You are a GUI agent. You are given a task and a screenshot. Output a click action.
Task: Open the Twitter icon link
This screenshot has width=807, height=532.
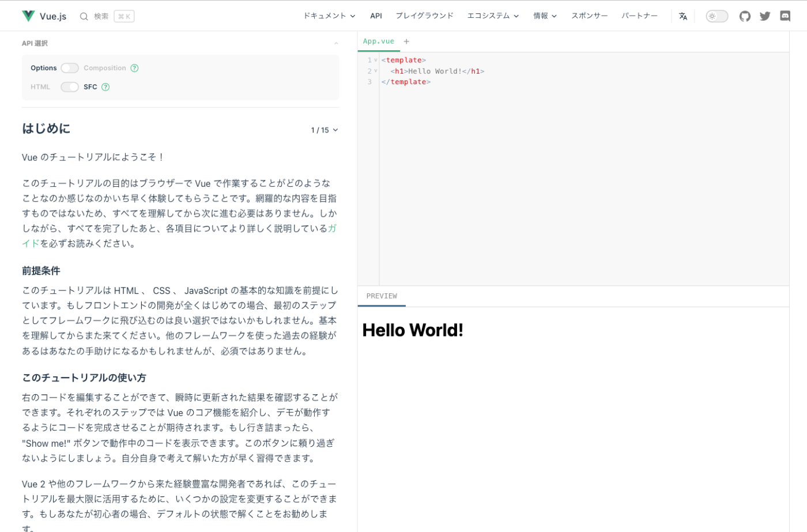coord(765,16)
